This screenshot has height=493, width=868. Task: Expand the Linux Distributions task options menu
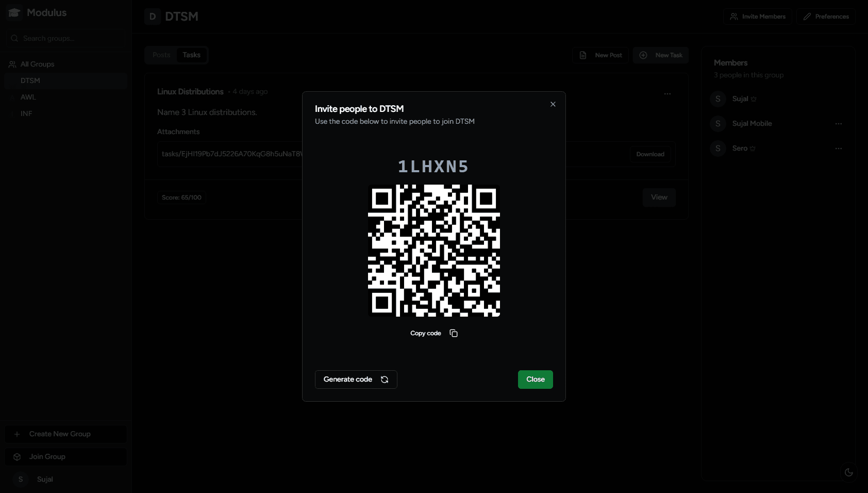tap(667, 94)
